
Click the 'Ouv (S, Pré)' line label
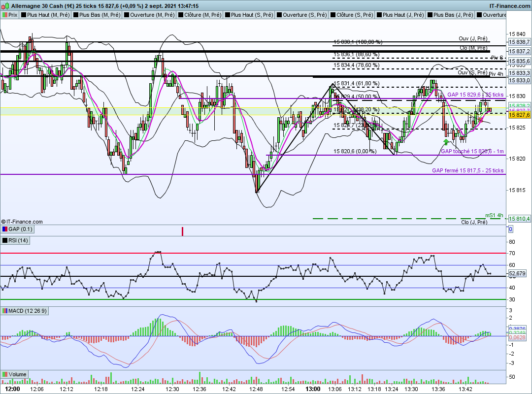pos(472,72)
